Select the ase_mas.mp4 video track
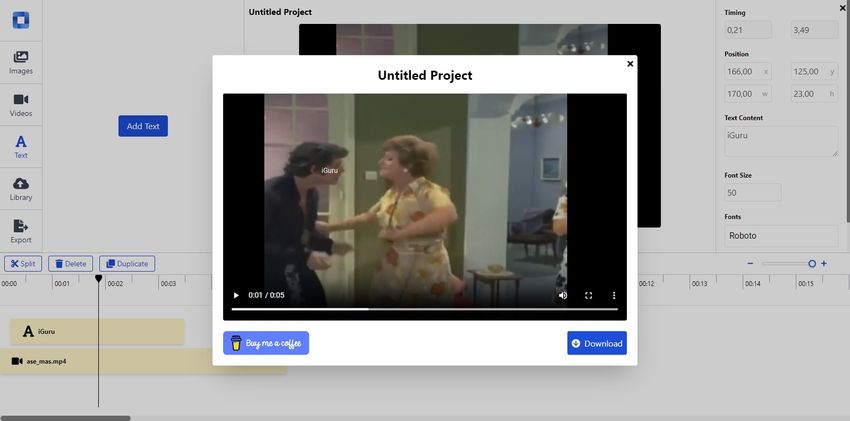850x421 pixels. (x=143, y=361)
